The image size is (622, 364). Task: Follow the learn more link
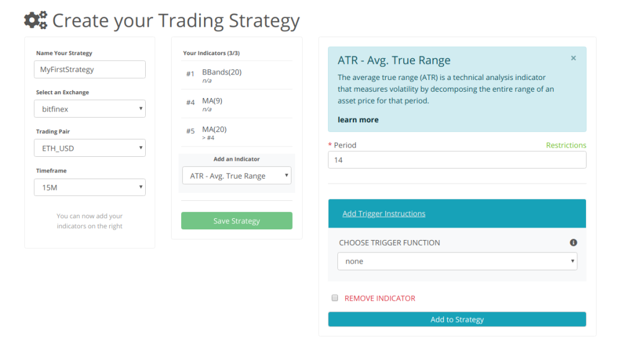[358, 120]
